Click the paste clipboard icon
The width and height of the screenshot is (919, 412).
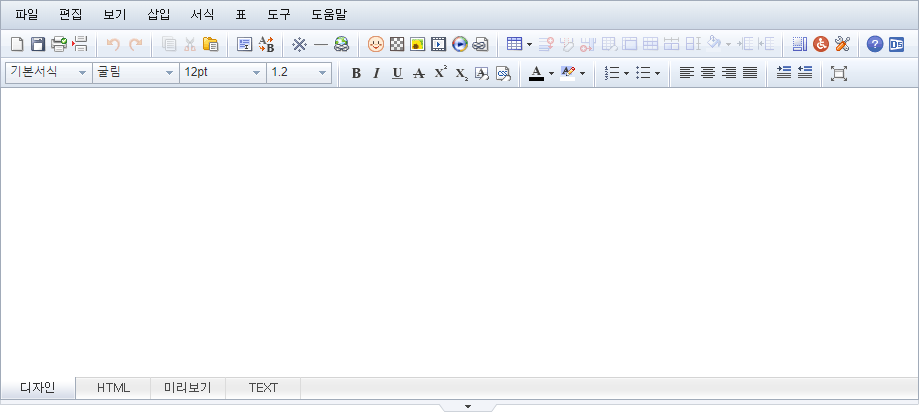tap(211, 44)
